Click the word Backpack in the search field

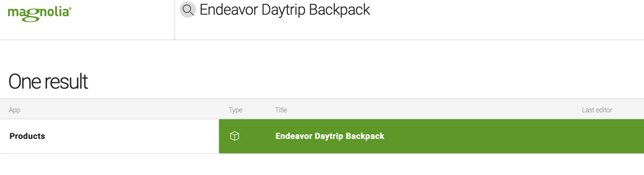[339, 10]
